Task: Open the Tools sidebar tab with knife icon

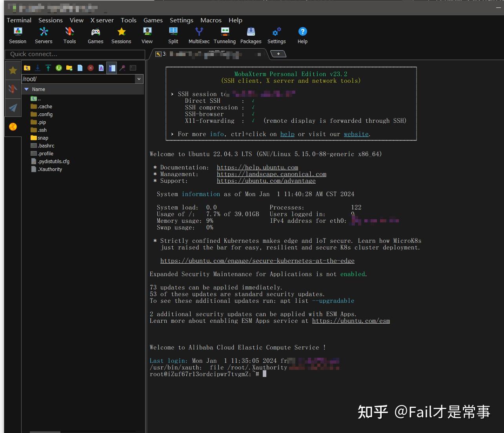Action: click(x=13, y=89)
